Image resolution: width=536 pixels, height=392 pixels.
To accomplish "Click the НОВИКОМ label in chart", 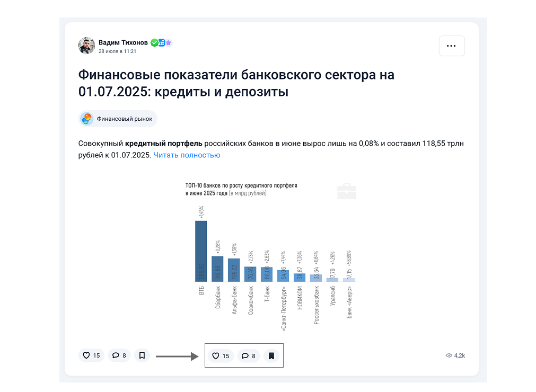I will (x=300, y=298).
